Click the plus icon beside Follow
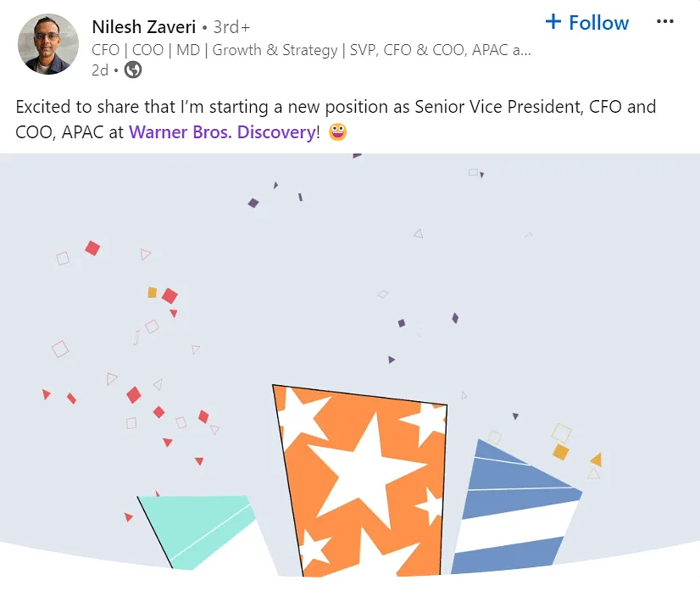This screenshot has width=700, height=608. tap(553, 22)
